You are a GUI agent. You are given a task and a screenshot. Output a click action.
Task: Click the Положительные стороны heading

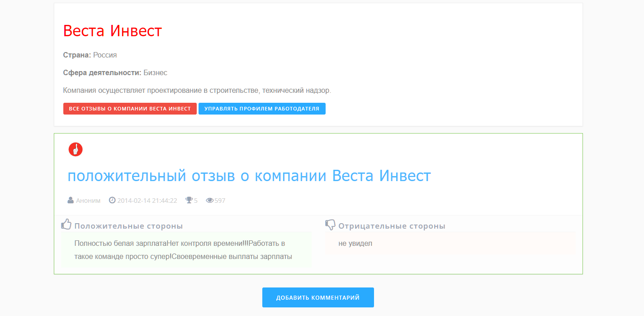(x=128, y=226)
